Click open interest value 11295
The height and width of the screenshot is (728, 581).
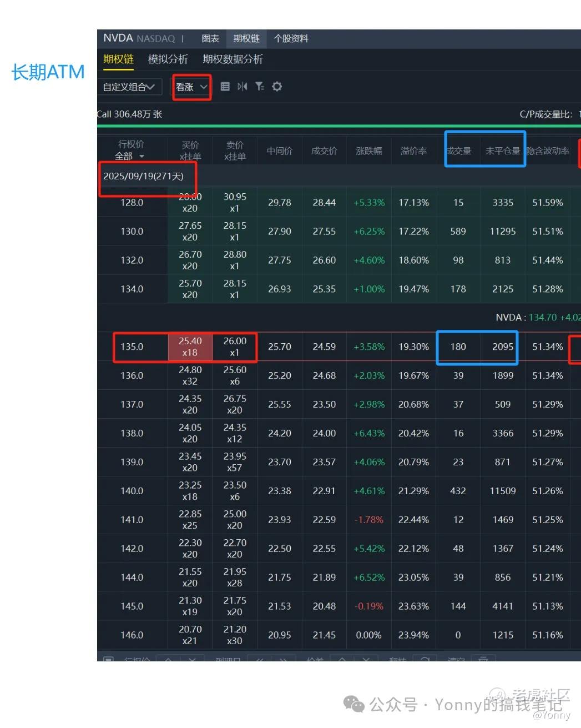[x=503, y=232]
